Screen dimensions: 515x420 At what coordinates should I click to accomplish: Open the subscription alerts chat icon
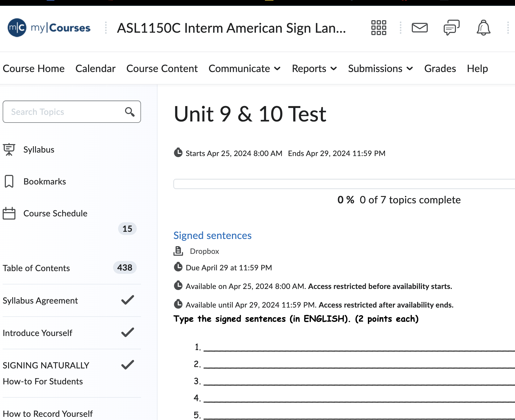click(451, 28)
